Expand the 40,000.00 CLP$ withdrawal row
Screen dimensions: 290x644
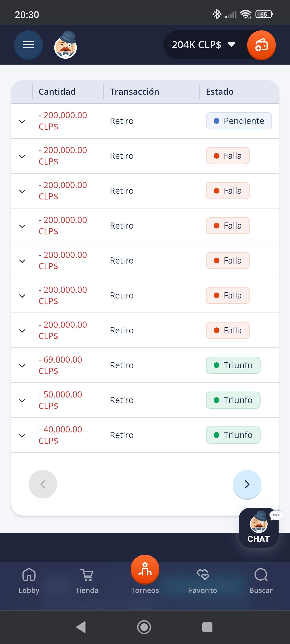tap(22, 436)
